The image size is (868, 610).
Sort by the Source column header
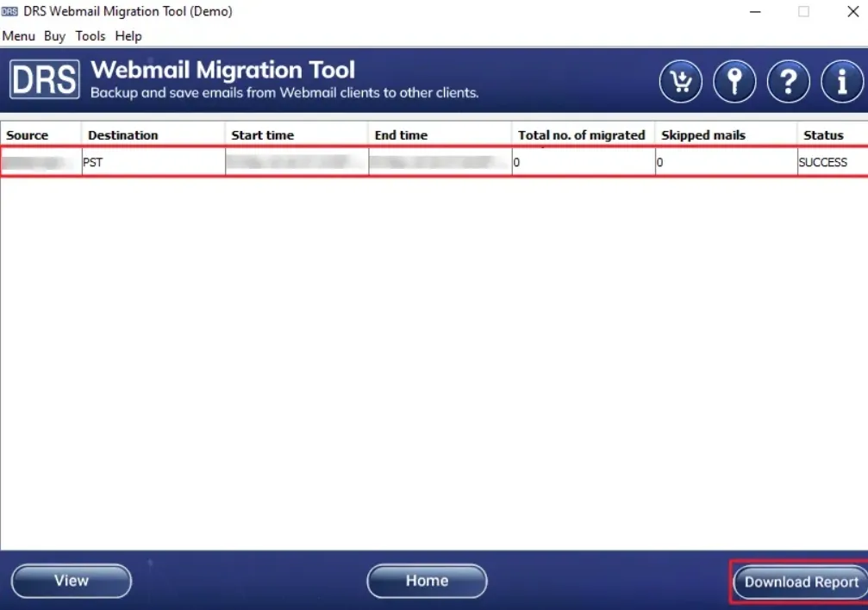tap(28, 135)
